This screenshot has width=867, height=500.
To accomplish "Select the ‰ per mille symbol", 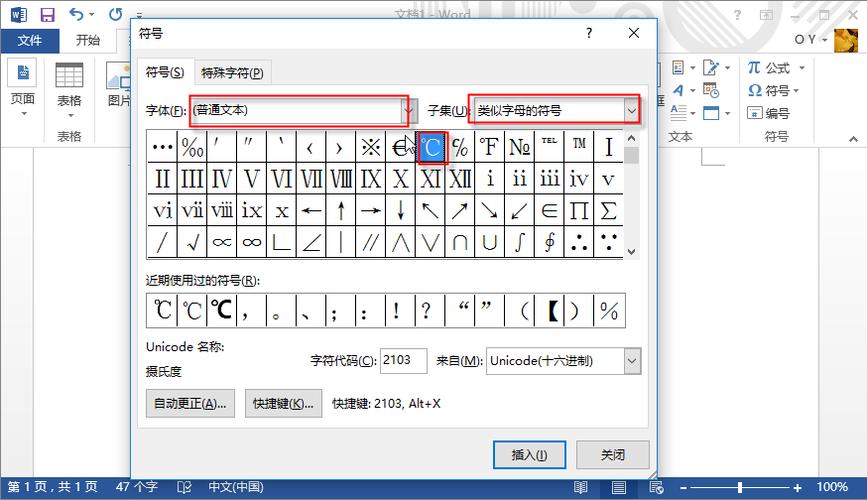I will (192, 147).
